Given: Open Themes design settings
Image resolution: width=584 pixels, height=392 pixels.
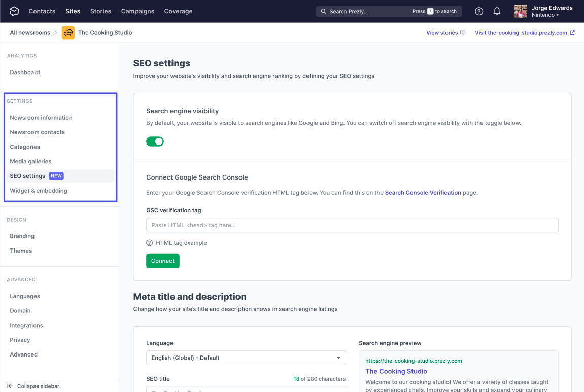Looking at the screenshot, I should [21, 251].
